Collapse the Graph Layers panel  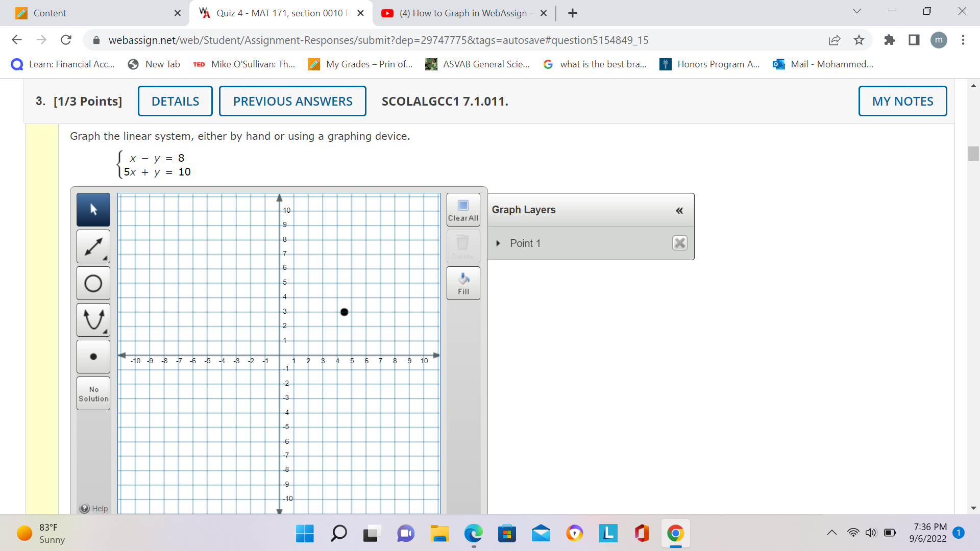(679, 210)
